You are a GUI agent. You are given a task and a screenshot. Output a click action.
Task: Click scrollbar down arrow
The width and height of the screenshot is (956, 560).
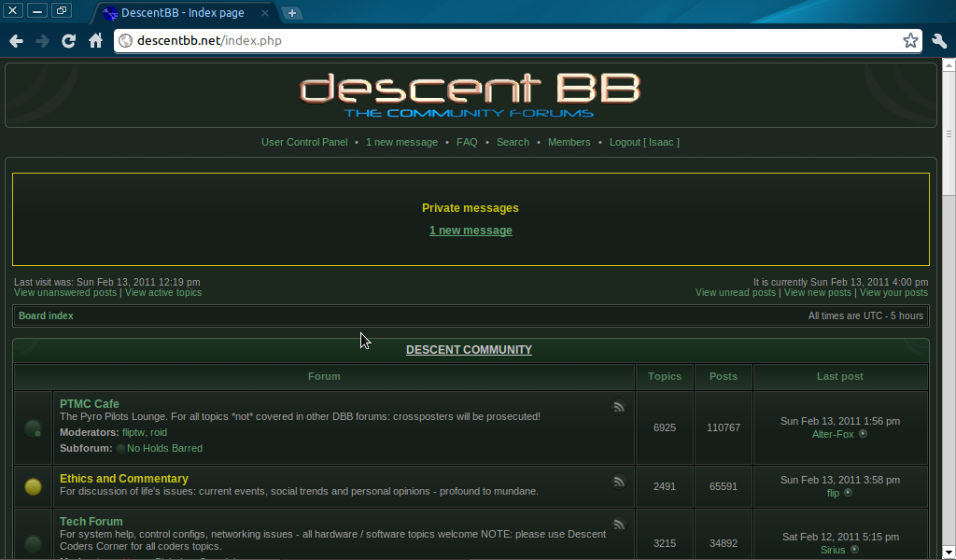[949, 553]
